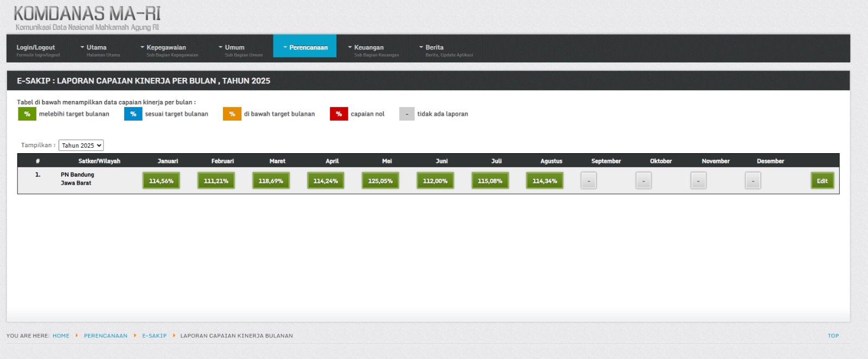Click the red legend percent icon

click(x=339, y=114)
